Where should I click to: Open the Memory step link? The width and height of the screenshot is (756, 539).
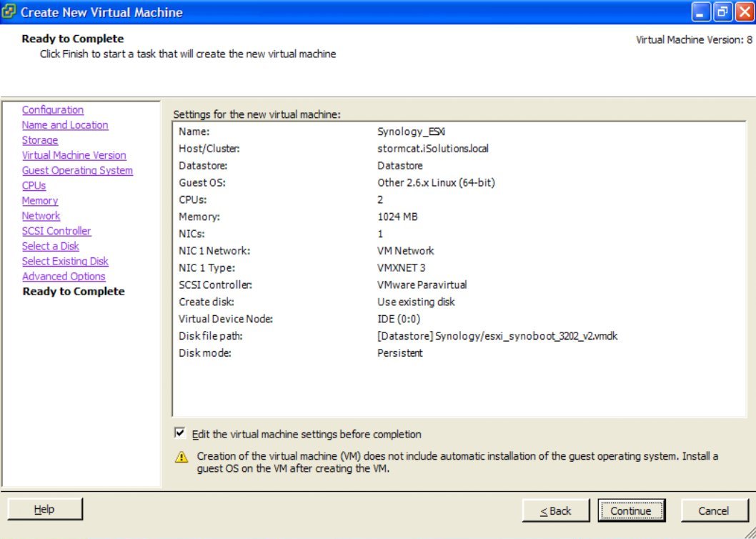click(40, 201)
